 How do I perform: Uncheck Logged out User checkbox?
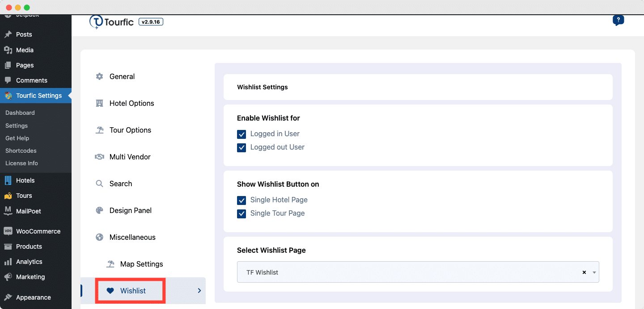tap(241, 147)
